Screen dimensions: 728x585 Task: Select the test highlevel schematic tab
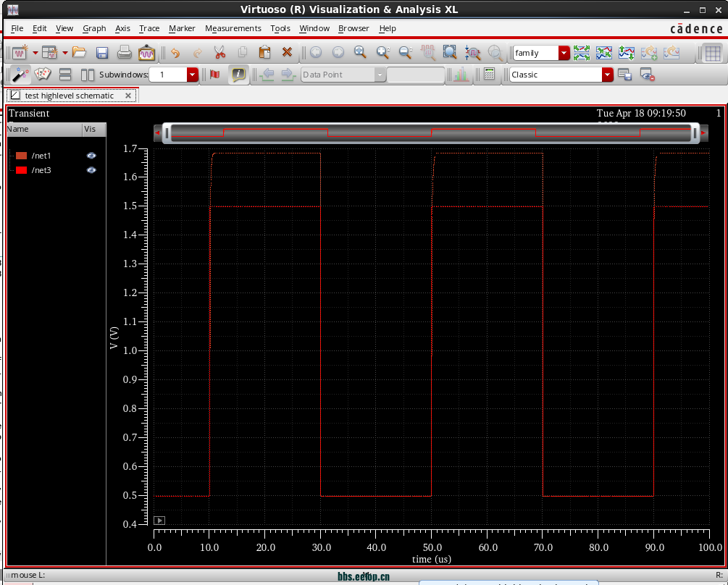[70, 96]
